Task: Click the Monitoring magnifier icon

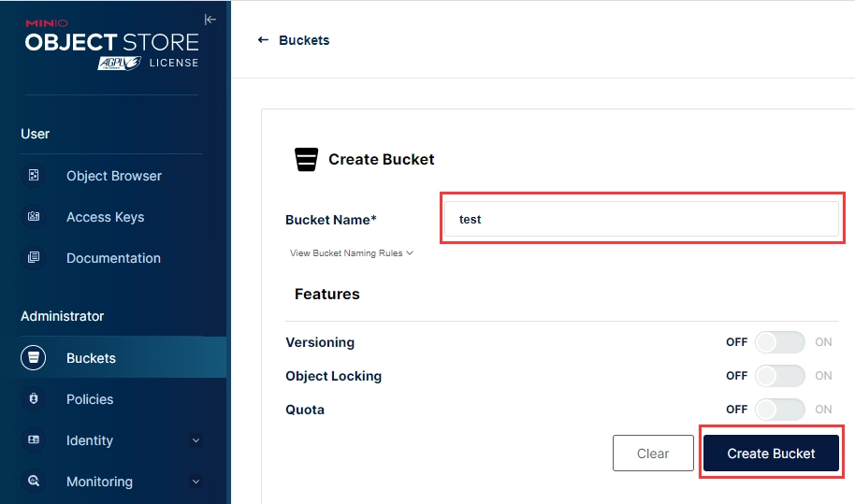Action: point(34,482)
